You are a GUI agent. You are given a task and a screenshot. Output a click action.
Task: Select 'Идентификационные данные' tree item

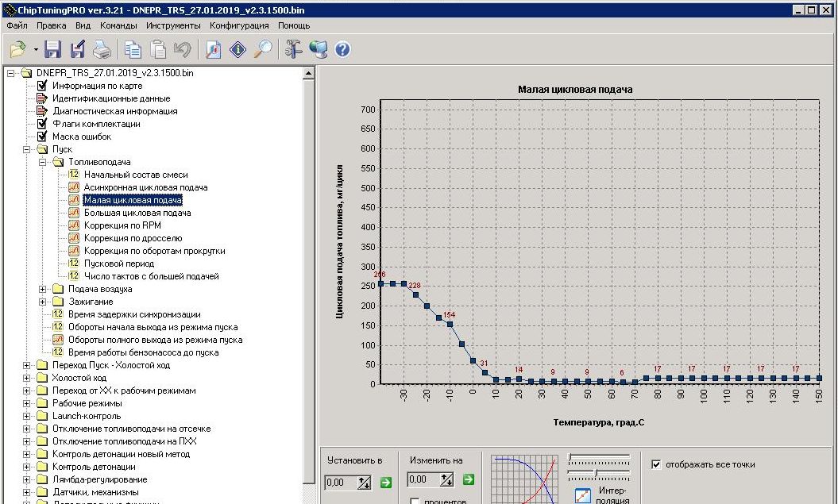tap(111, 98)
